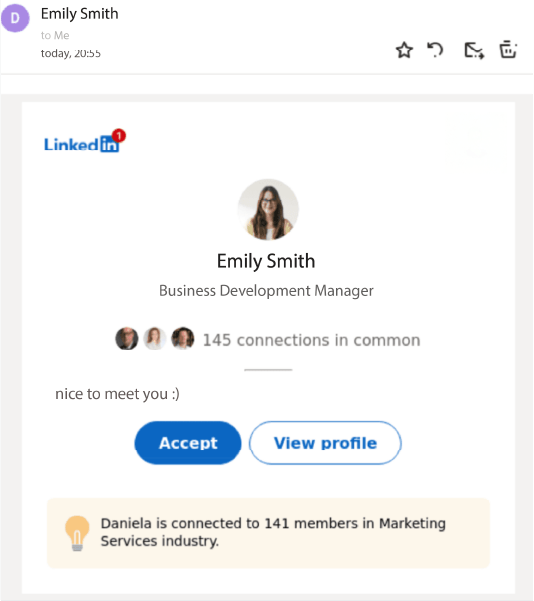Select the Emily Smith name under the photo

click(266, 261)
